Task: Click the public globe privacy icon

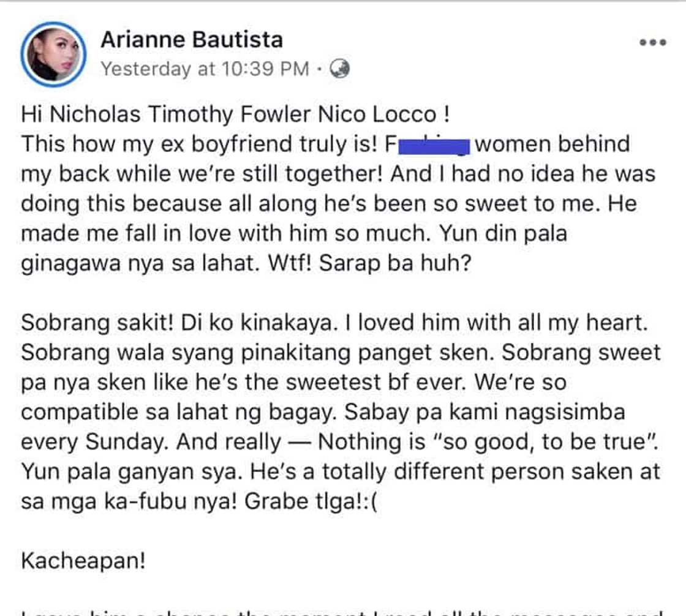Action: pos(339,69)
